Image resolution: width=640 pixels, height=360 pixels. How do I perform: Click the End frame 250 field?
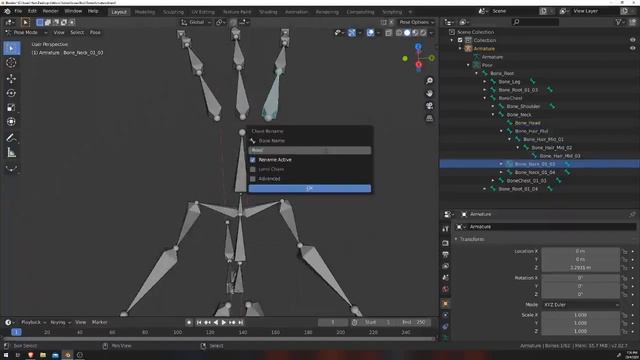tap(414, 322)
